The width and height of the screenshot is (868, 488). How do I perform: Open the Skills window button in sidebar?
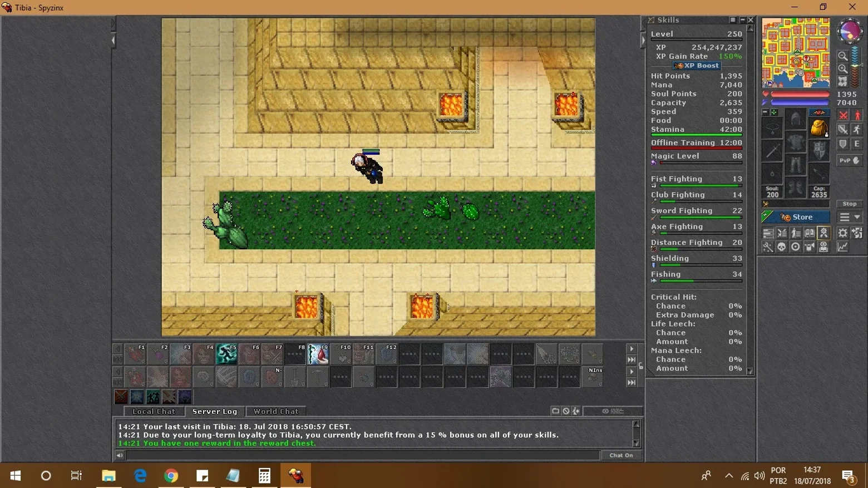(x=768, y=233)
